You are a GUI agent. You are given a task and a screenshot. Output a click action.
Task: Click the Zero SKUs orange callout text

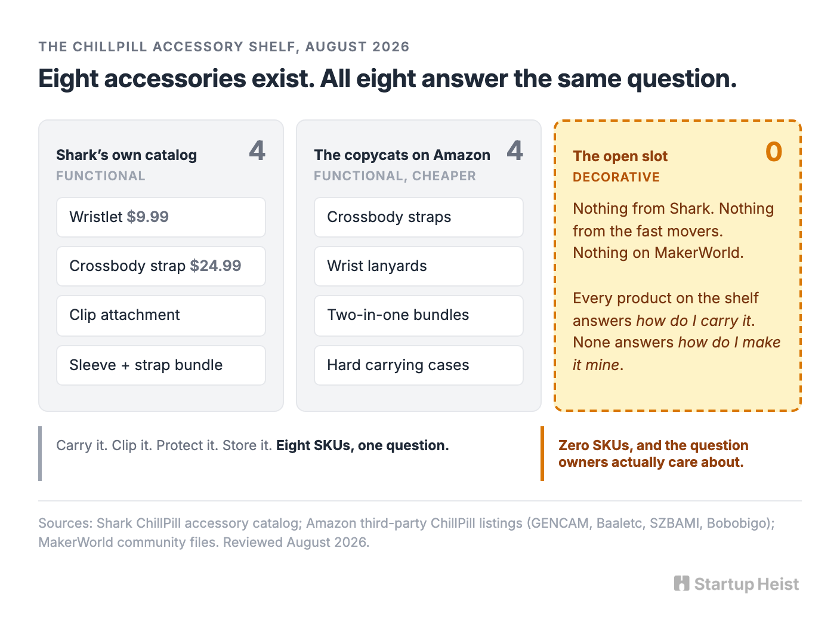653,454
